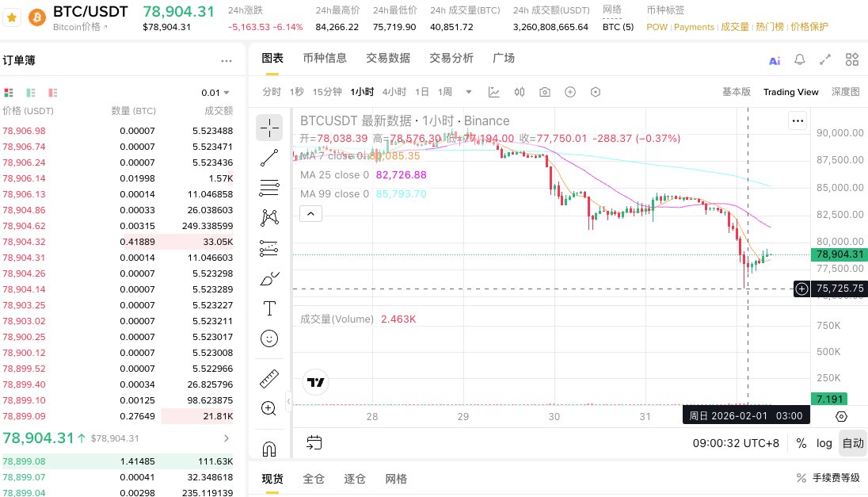Open the Ai assistant

tap(775, 60)
